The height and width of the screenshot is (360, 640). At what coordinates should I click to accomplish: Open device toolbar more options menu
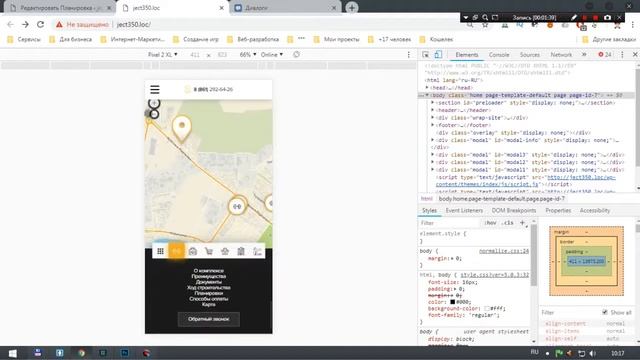(409, 55)
